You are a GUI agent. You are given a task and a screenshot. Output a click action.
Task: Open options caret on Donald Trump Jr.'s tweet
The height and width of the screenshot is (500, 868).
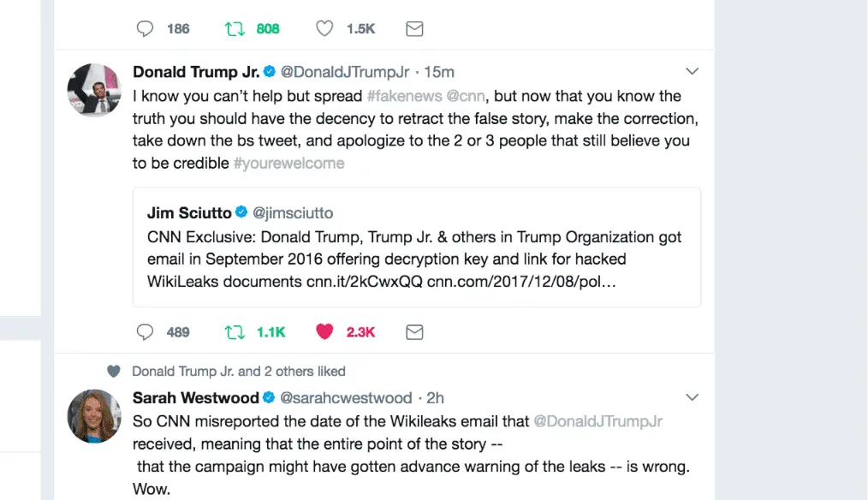click(693, 71)
